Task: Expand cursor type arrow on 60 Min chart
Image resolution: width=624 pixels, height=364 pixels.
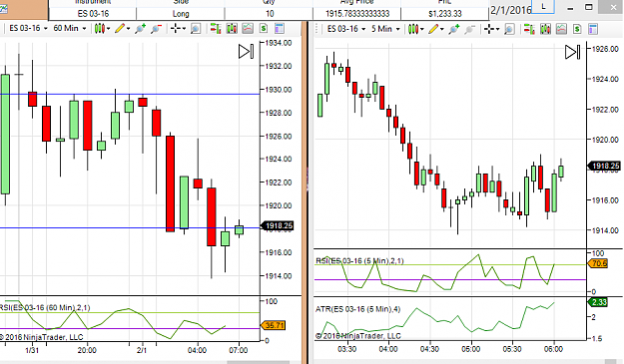Action: pyautogui.click(x=184, y=29)
